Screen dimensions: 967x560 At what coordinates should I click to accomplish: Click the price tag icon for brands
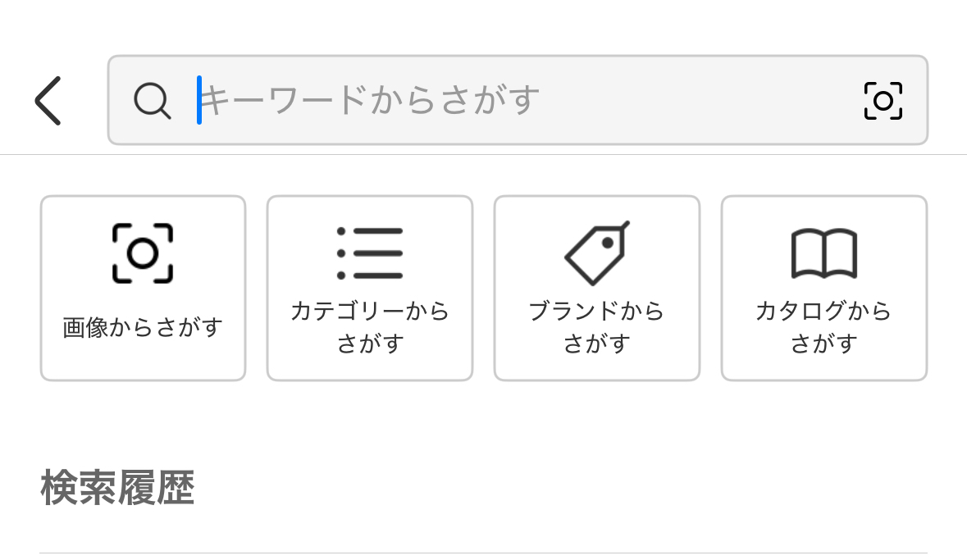pos(597,253)
